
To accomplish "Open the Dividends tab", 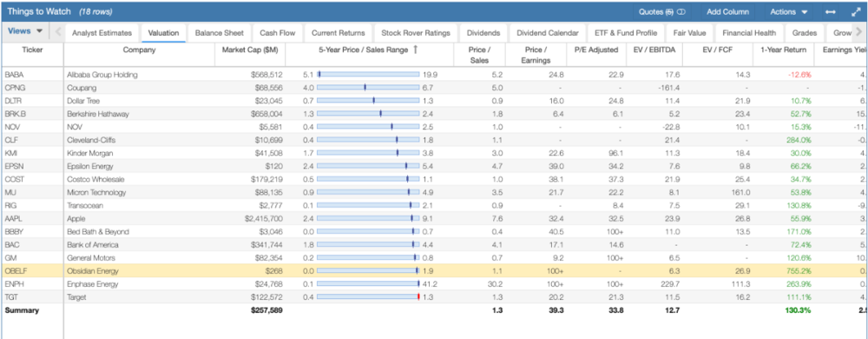I will pyautogui.click(x=483, y=33).
